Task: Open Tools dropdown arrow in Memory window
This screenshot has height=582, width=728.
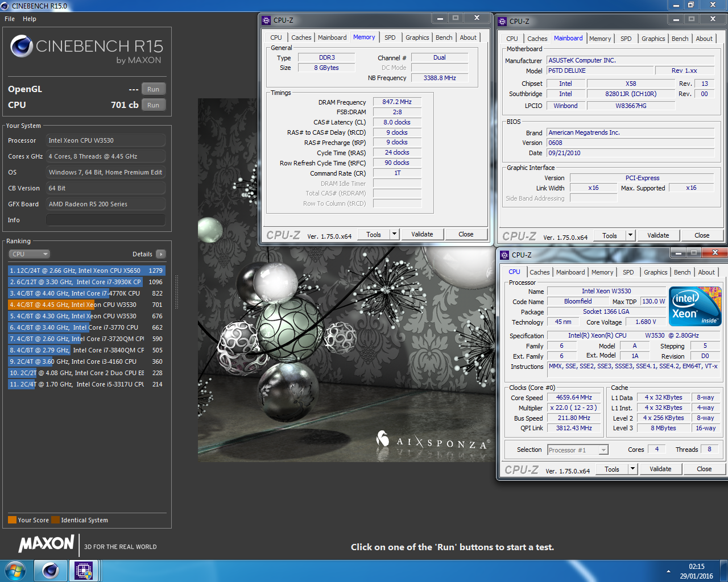Action: click(394, 234)
